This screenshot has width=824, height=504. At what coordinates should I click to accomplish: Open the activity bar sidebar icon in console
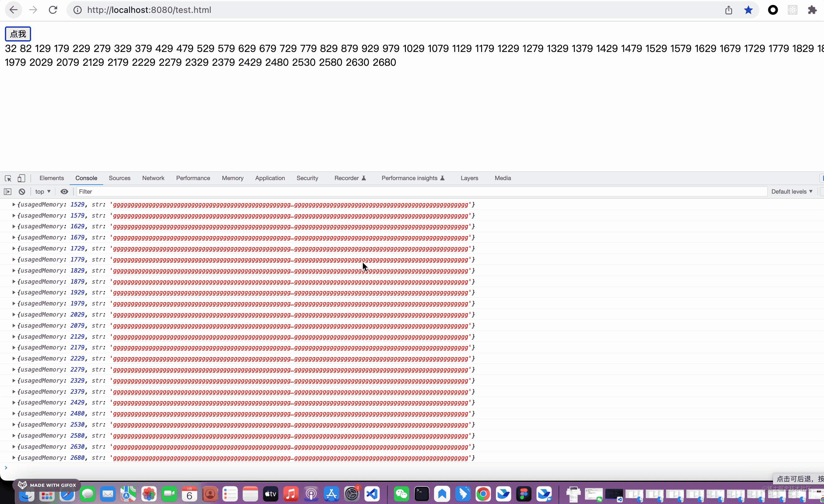coord(7,191)
